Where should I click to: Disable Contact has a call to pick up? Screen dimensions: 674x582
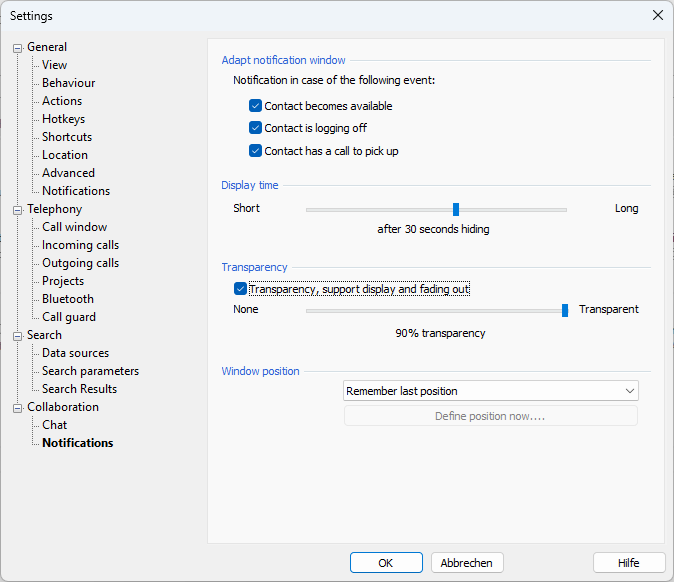tap(255, 151)
